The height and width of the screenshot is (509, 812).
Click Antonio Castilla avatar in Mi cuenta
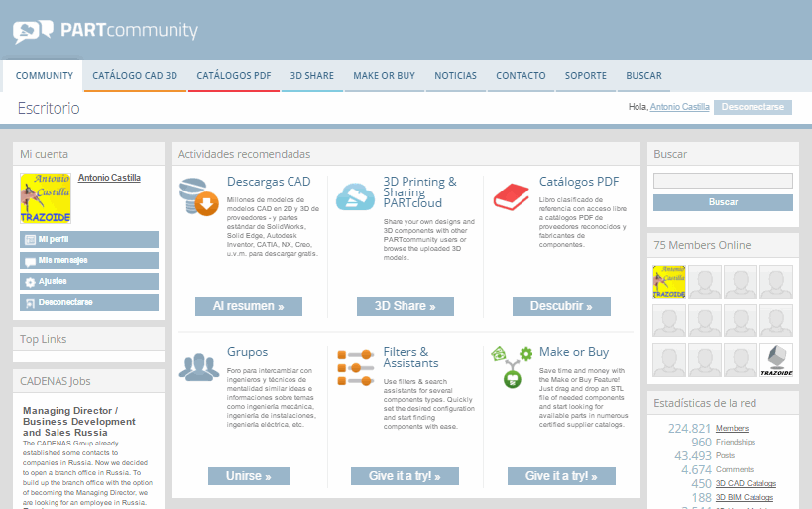coord(46,198)
